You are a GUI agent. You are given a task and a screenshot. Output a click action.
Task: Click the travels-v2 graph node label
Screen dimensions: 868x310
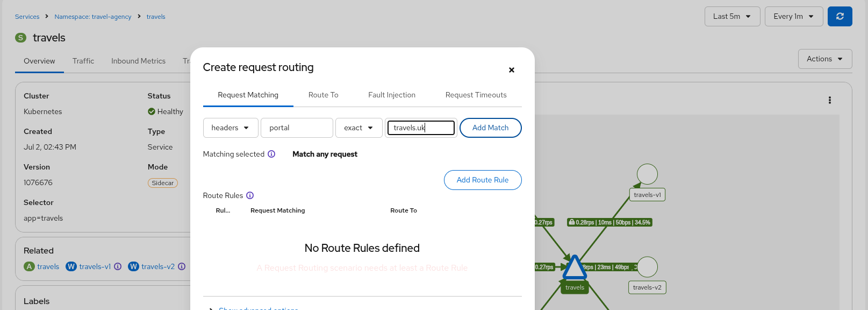[647, 287]
